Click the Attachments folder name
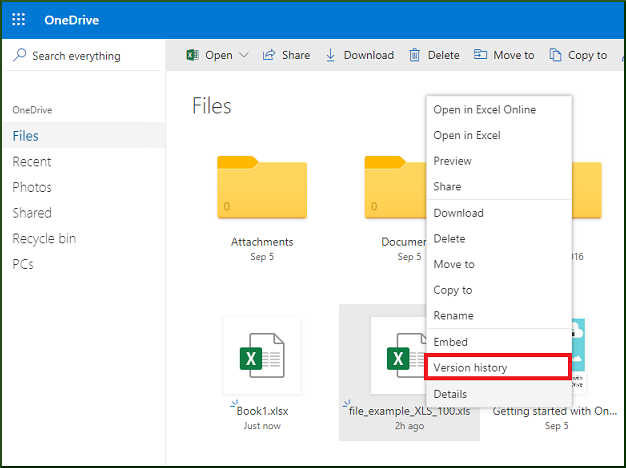626x468 pixels. click(x=262, y=242)
